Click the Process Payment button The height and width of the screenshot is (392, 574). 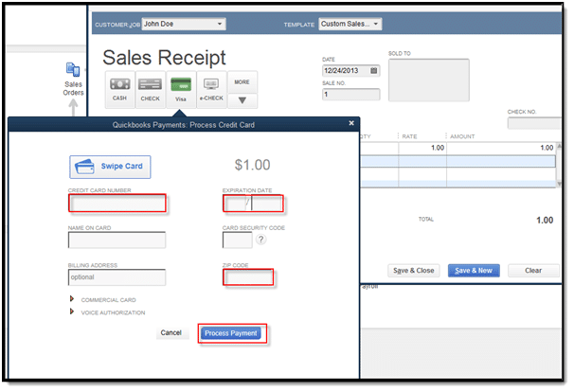[231, 333]
